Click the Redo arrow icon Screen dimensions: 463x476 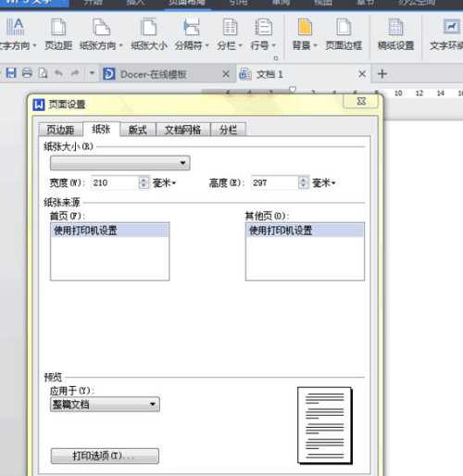(75, 73)
